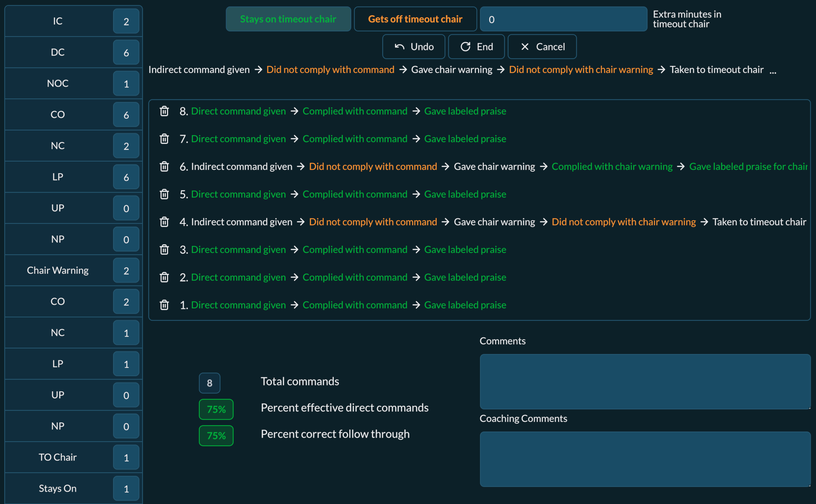The height and width of the screenshot is (504, 816).
Task: Click 'Gave labeled praise for chair' in sequence 6
Action: pos(748,167)
